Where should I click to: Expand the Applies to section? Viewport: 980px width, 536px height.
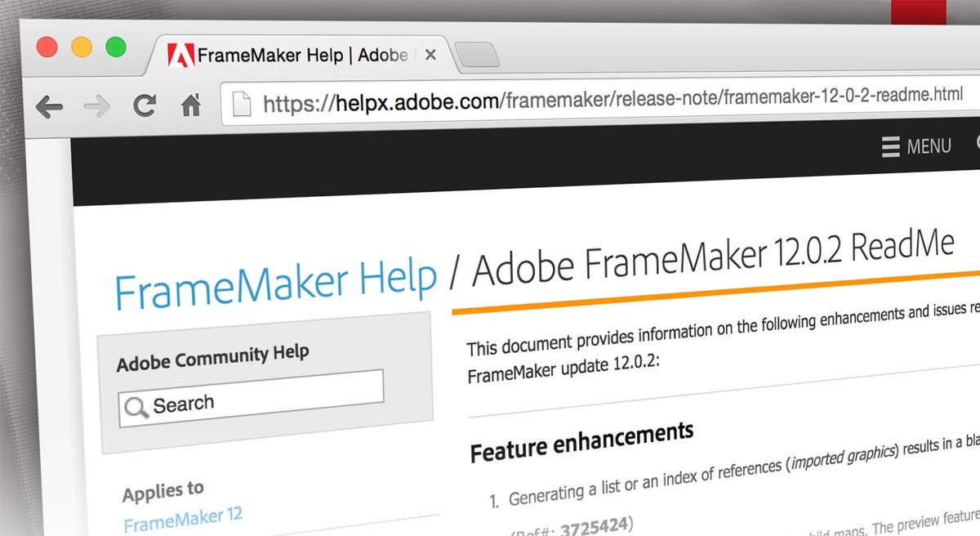pyautogui.click(x=163, y=489)
